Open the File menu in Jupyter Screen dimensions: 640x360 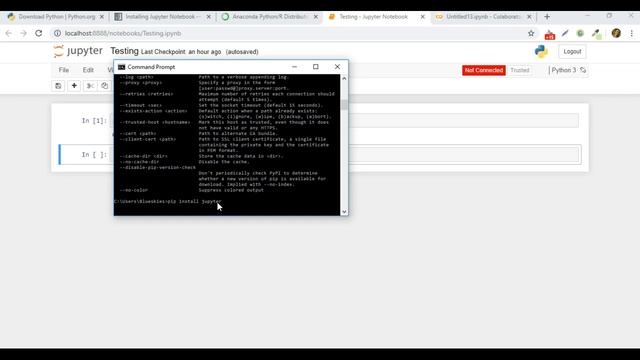click(64, 70)
